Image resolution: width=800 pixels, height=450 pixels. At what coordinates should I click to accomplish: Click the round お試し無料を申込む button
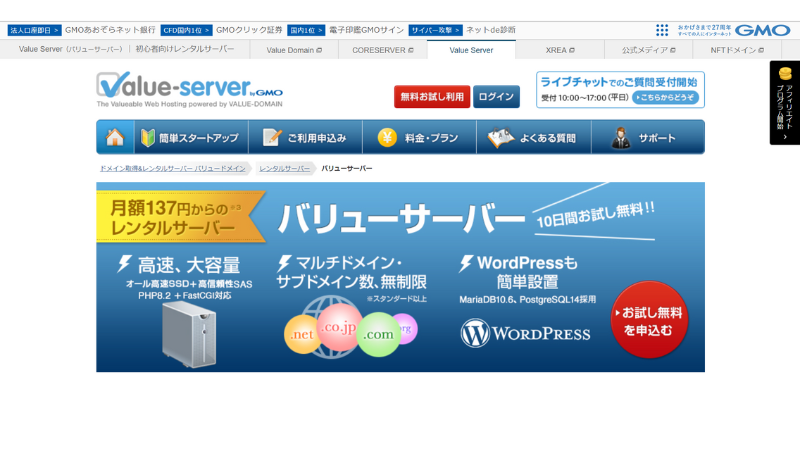[649, 320]
